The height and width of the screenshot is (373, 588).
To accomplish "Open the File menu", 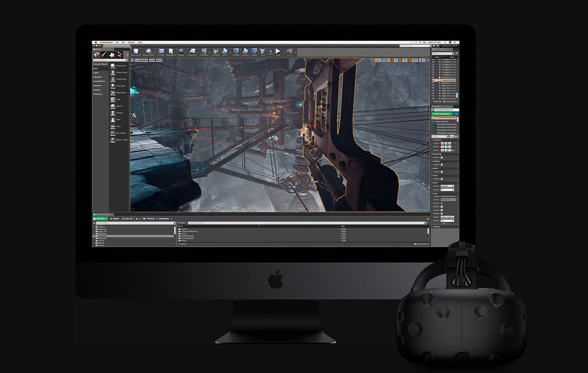I will click(x=117, y=43).
